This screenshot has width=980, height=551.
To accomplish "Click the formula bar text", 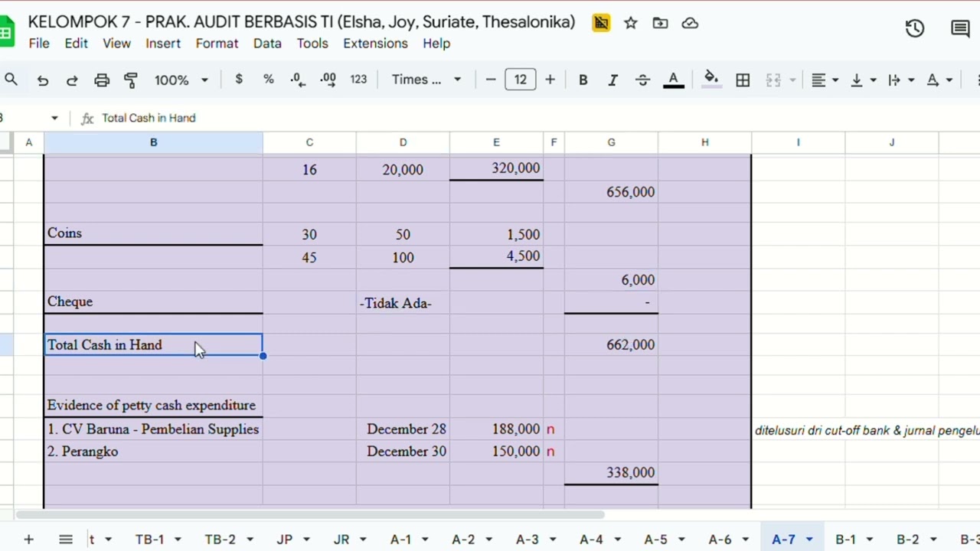I will click(x=149, y=118).
